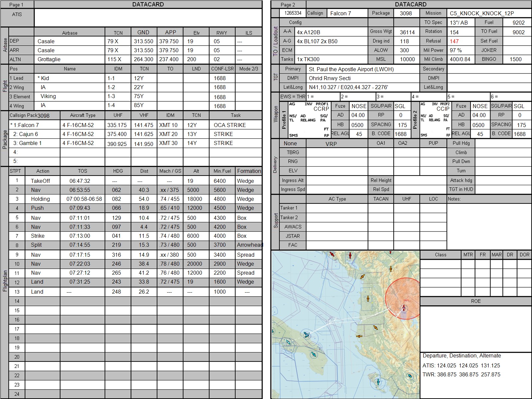Select the cyan airbase icon where the white route begins

(306, 334)
